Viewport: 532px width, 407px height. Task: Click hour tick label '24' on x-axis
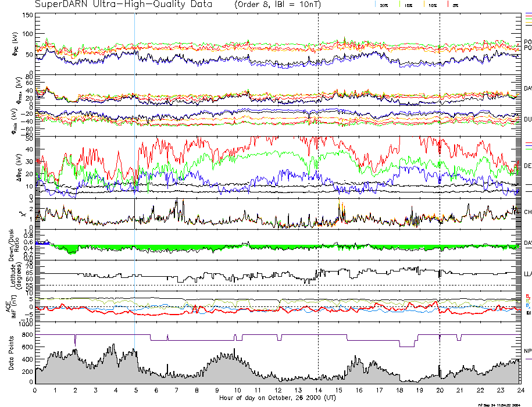pos(520,390)
